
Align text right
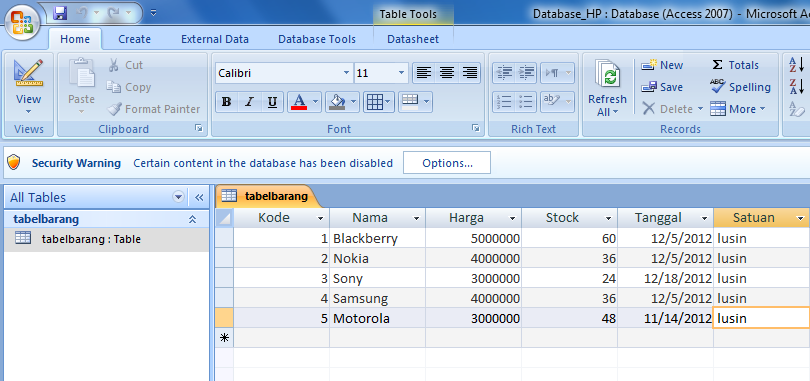pos(470,73)
